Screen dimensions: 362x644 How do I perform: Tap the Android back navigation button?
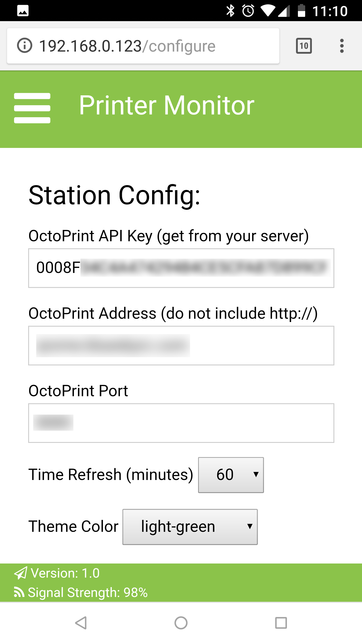81,623
